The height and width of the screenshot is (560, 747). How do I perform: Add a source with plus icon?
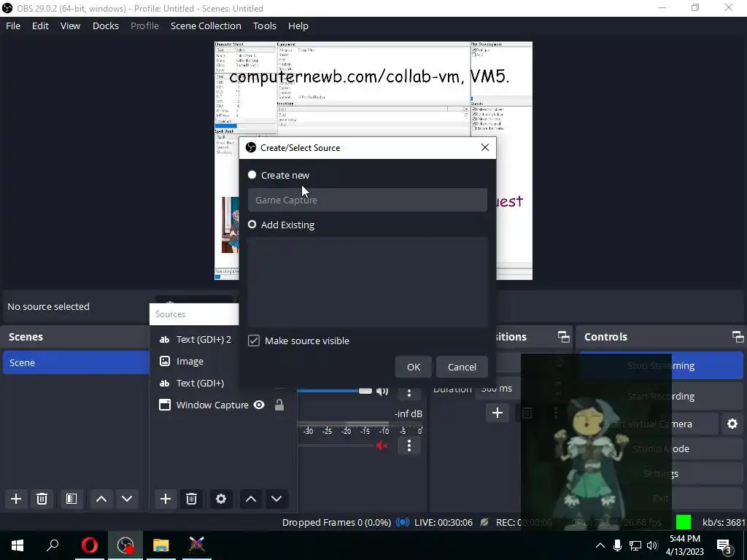[x=166, y=499]
